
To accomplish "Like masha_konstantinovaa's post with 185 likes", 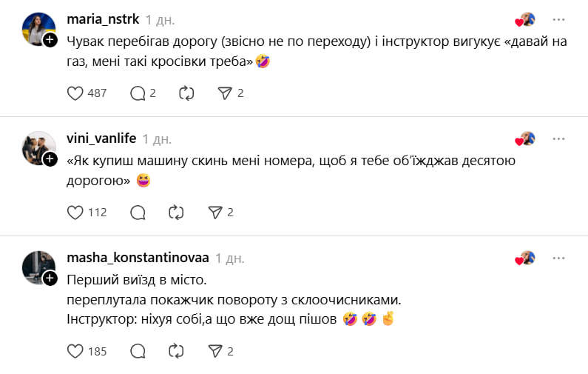I will (x=75, y=350).
